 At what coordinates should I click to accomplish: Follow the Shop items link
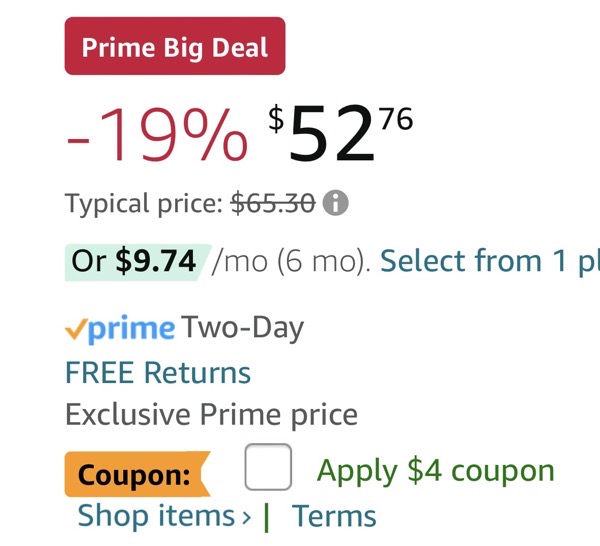(156, 516)
